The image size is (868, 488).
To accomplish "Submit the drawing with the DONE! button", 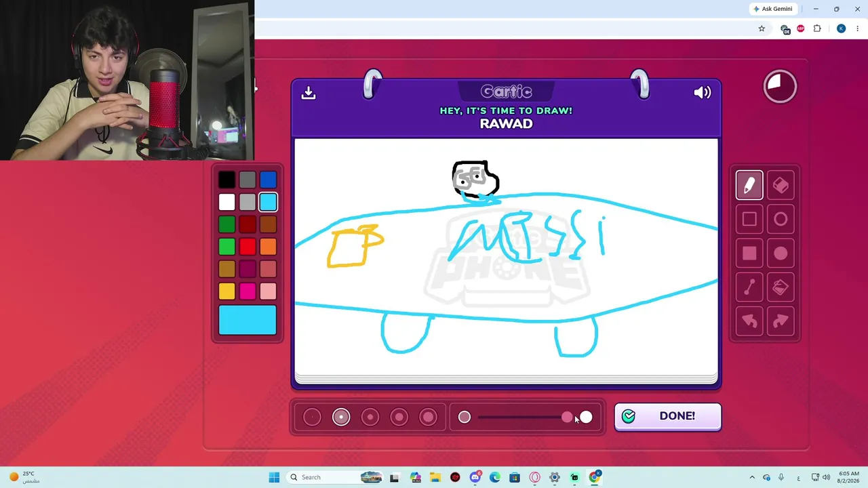I will point(668,416).
